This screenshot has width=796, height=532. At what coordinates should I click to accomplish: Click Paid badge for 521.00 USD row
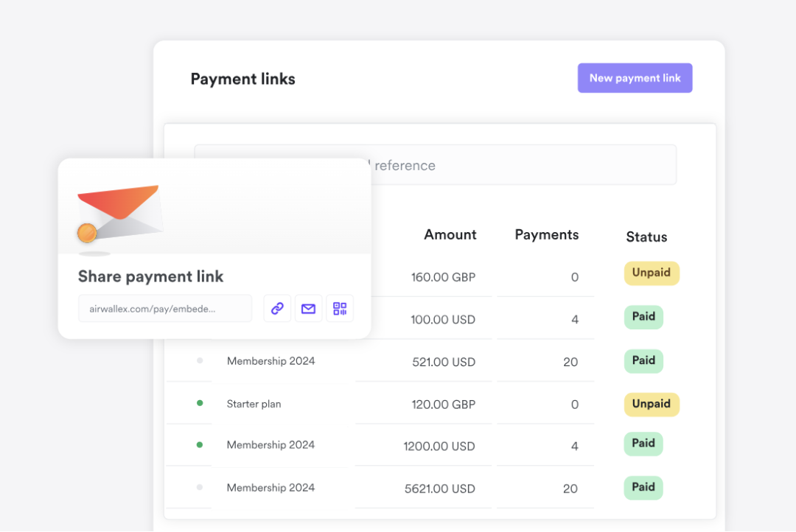click(x=643, y=361)
